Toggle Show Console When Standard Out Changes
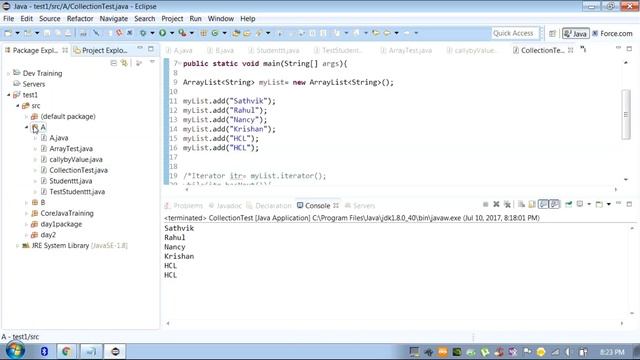The image size is (640, 360). (543, 204)
